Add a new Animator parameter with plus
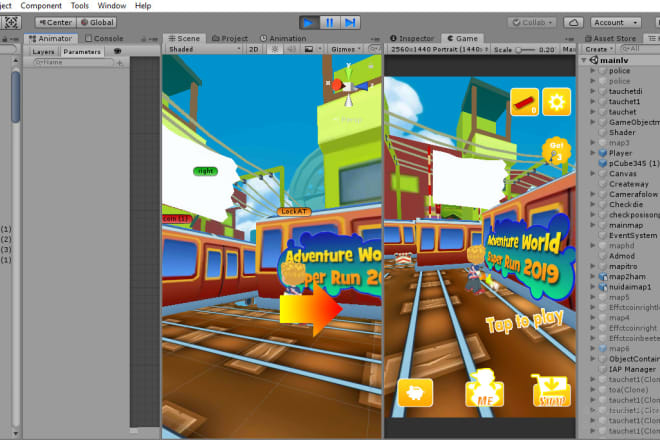660x440 pixels. point(120,63)
